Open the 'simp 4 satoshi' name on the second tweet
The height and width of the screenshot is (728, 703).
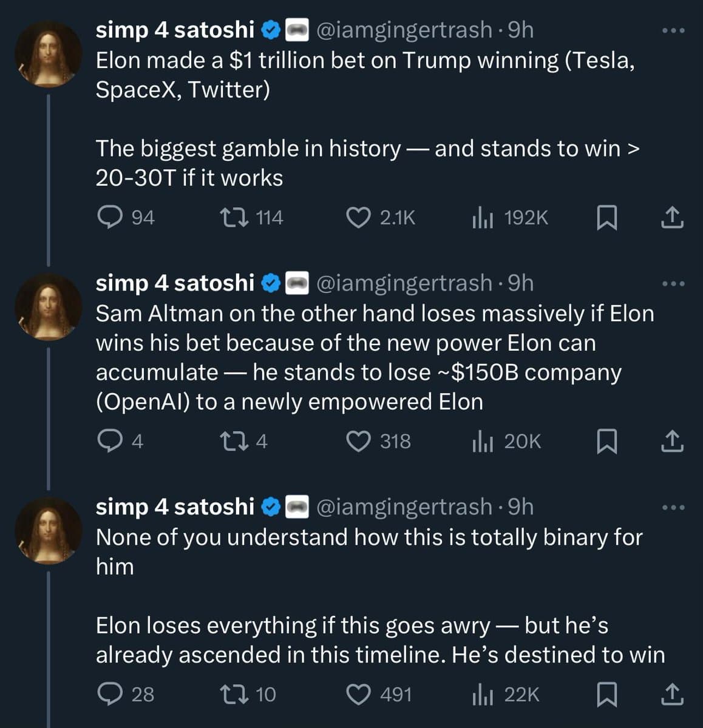(x=175, y=283)
